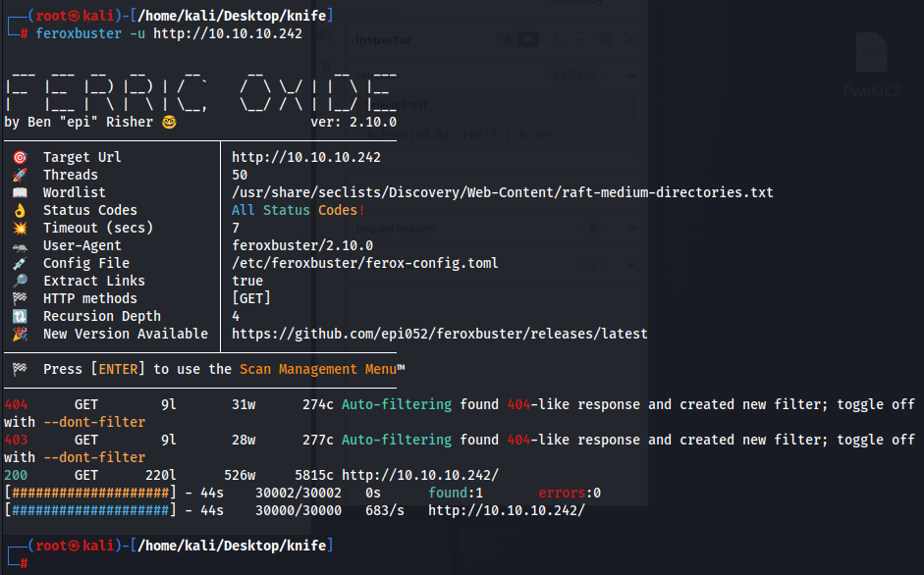
Task: Click the book emoji beside Wordlist
Action: (x=20, y=192)
